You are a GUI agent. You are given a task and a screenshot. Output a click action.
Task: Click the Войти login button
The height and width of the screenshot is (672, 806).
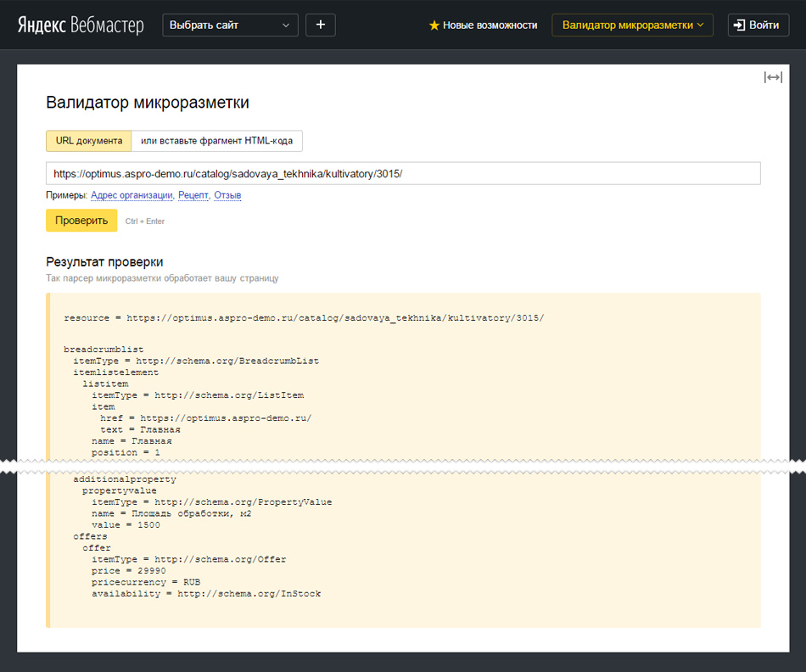tap(758, 25)
